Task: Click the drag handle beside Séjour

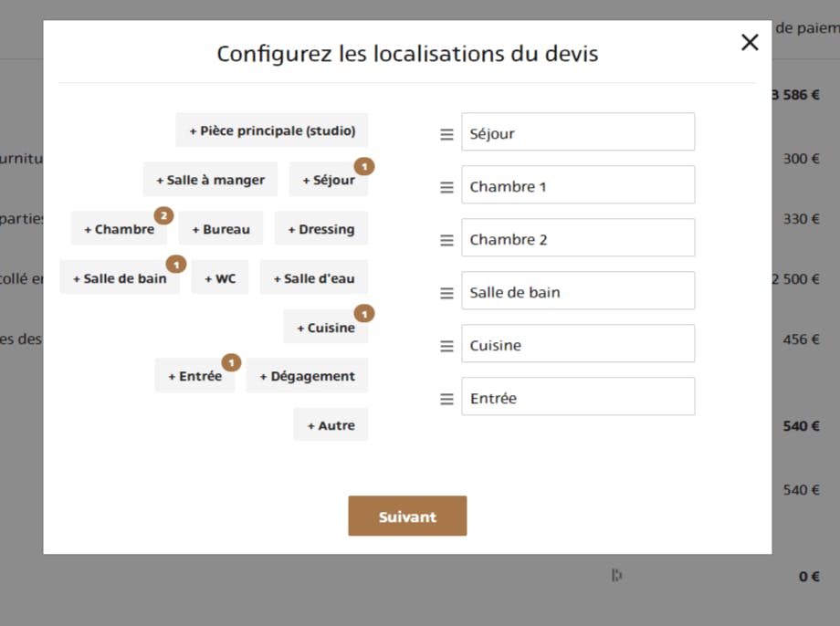Action: [446, 134]
